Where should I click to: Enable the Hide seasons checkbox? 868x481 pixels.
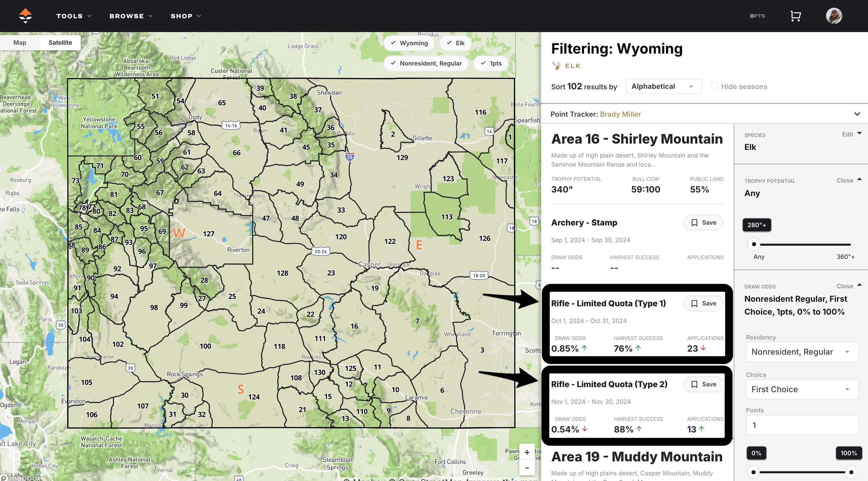tap(714, 86)
